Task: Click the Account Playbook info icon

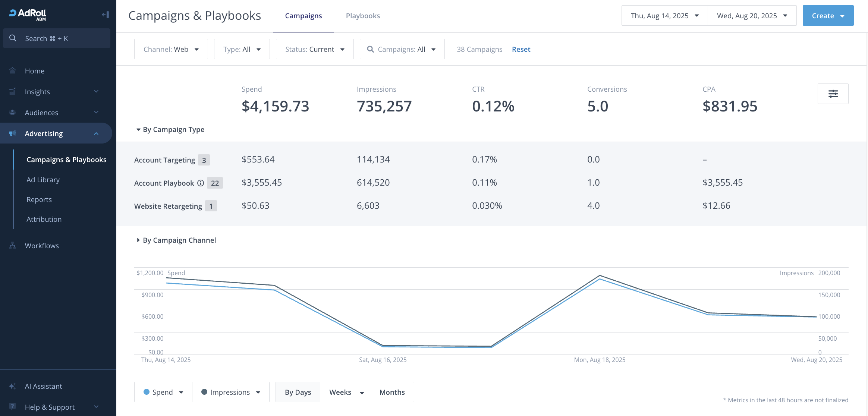Action: pyautogui.click(x=201, y=183)
